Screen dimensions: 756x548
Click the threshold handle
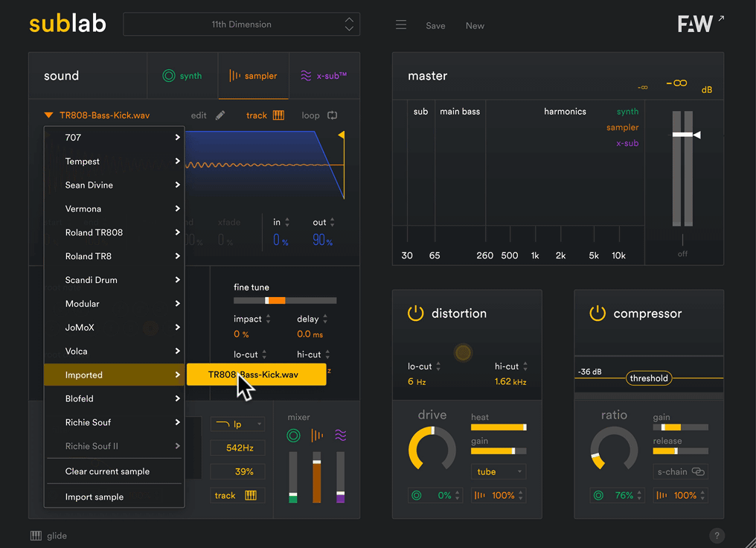pyautogui.click(x=649, y=378)
